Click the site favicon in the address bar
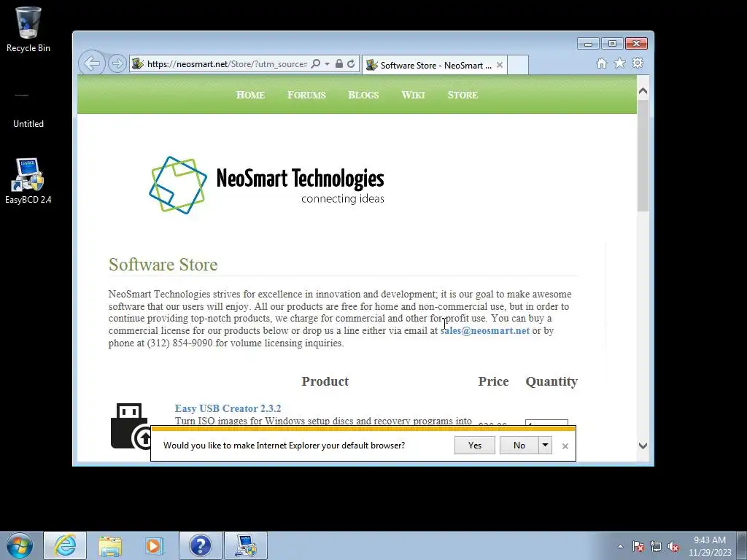747x560 pixels. (x=138, y=64)
